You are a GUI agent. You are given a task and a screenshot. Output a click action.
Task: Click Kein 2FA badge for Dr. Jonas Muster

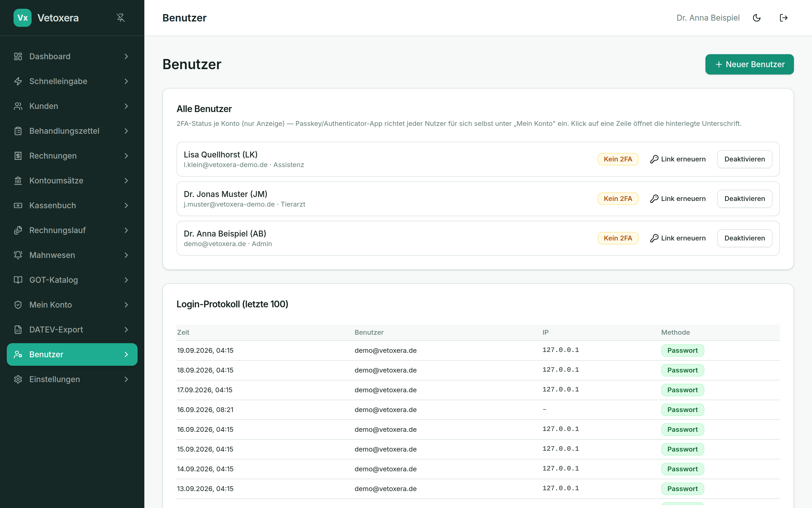point(618,199)
